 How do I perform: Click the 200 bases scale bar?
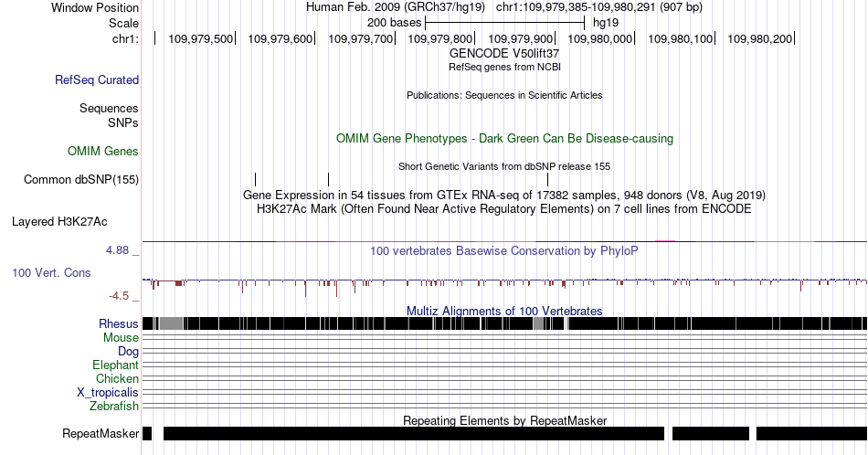point(505,23)
